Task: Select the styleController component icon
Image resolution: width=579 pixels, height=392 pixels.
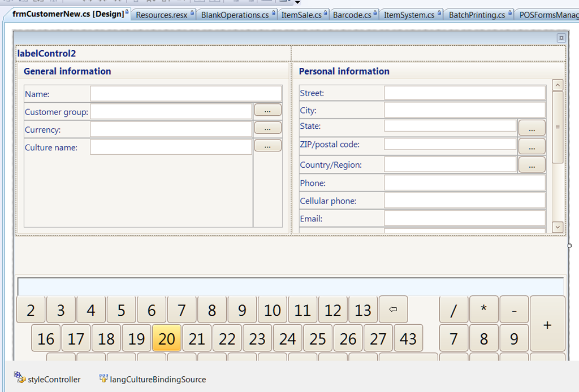Action: point(20,378)
